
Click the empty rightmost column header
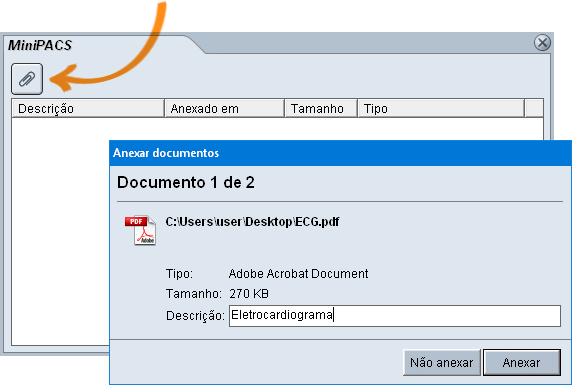(534, 109)
